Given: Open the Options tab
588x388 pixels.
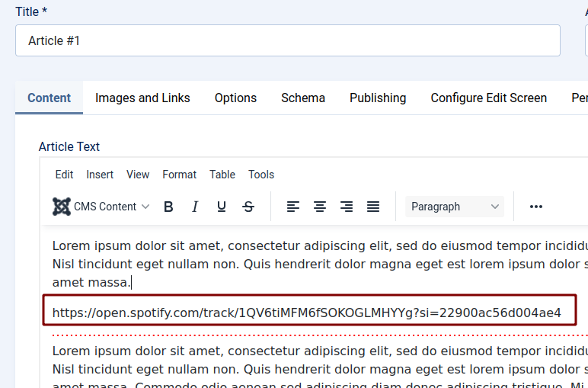Looking at the screenshot, I should click(235, 98).
